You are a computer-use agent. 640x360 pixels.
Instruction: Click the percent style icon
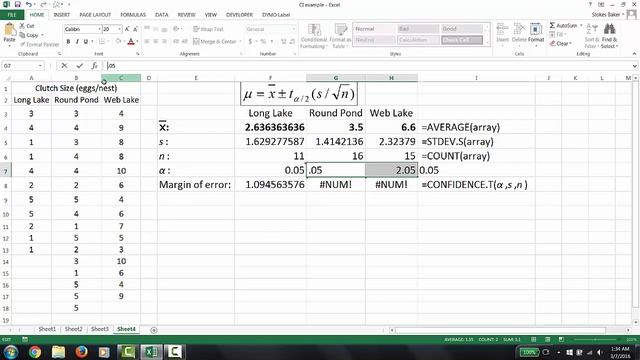(263, 42)
